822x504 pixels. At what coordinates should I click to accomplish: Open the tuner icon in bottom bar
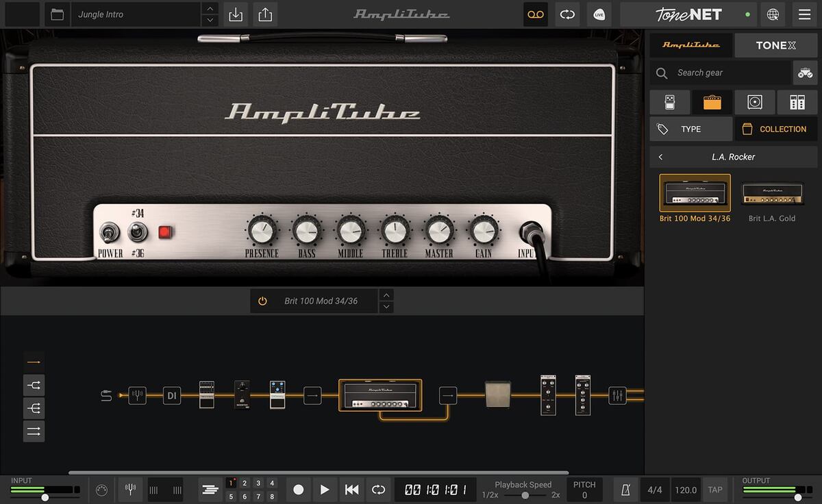point(130,490)
